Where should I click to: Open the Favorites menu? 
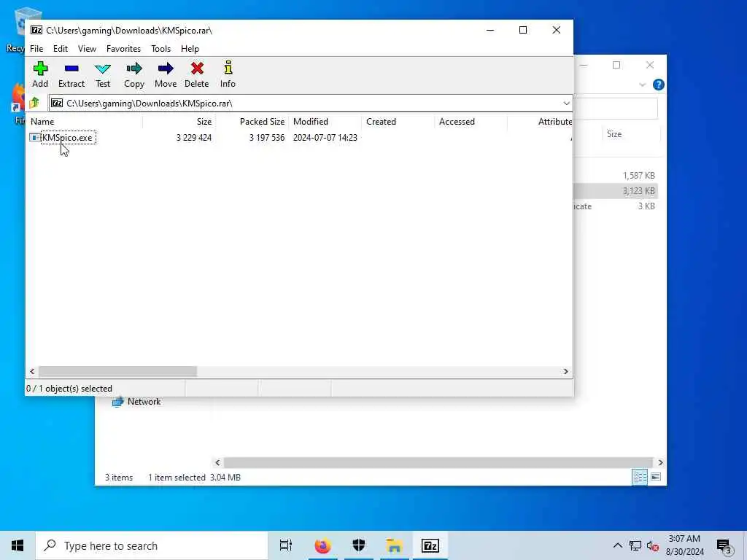coord(123,49)
